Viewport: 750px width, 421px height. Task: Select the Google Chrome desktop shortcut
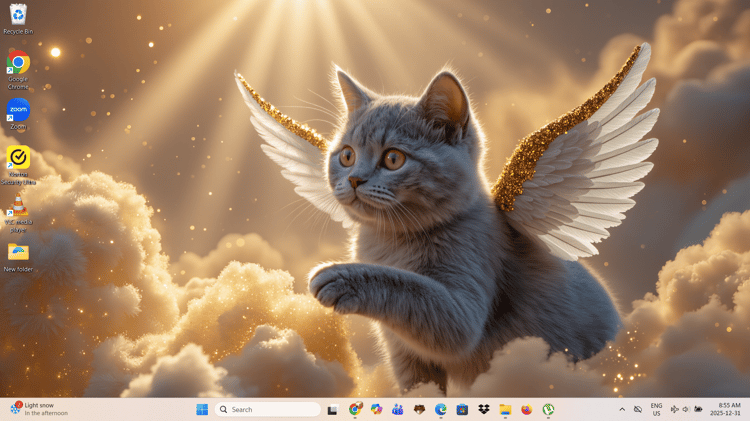click(x=18, y=70)
